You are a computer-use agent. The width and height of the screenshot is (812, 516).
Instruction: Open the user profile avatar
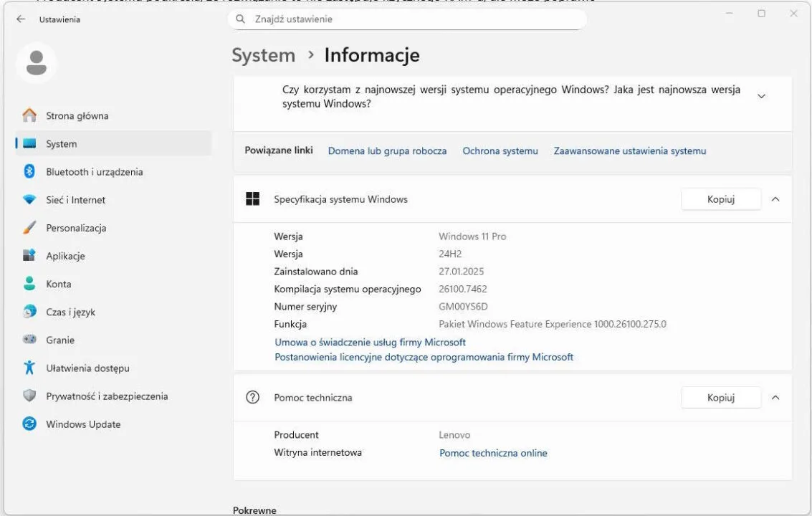[36, 62]
